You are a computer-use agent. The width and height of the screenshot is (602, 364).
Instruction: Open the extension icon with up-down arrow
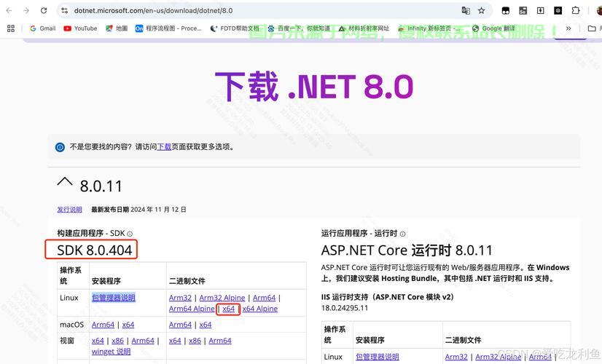click(541, 11)
